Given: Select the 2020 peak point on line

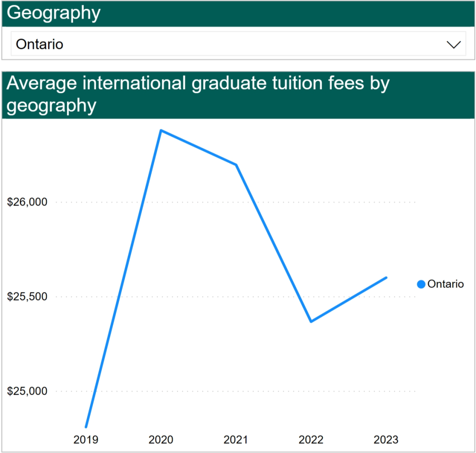Looking at the screenshot, I should click(161, 130).
